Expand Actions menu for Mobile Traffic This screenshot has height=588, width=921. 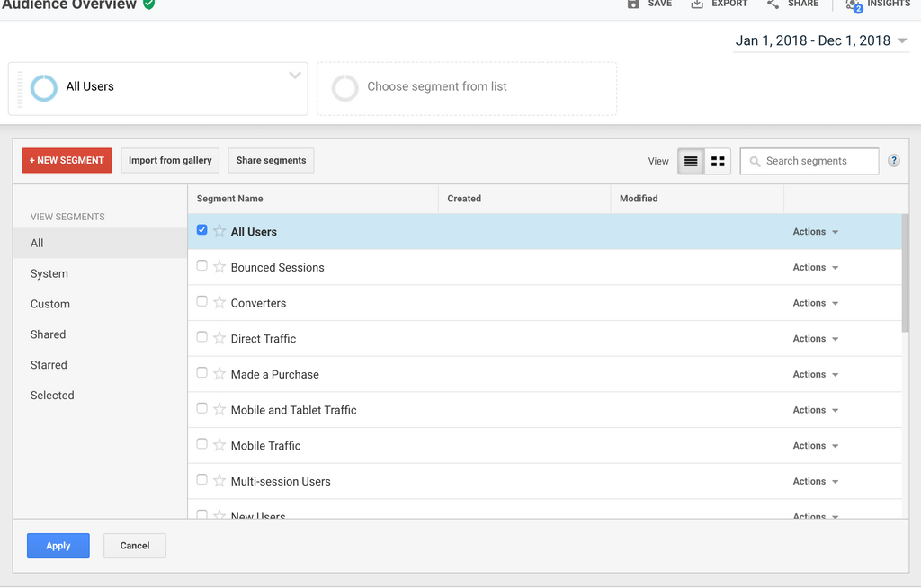pyautogui.click(x=815, y=446)
